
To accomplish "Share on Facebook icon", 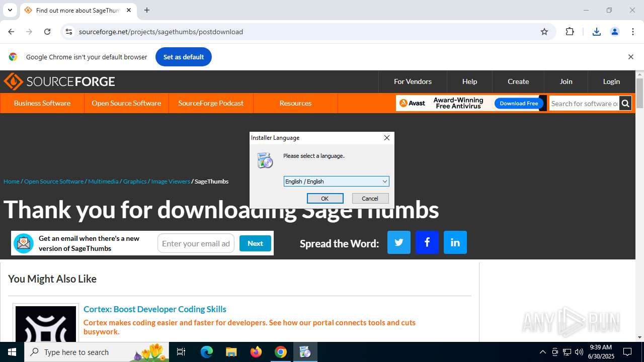I will (427, 242).
